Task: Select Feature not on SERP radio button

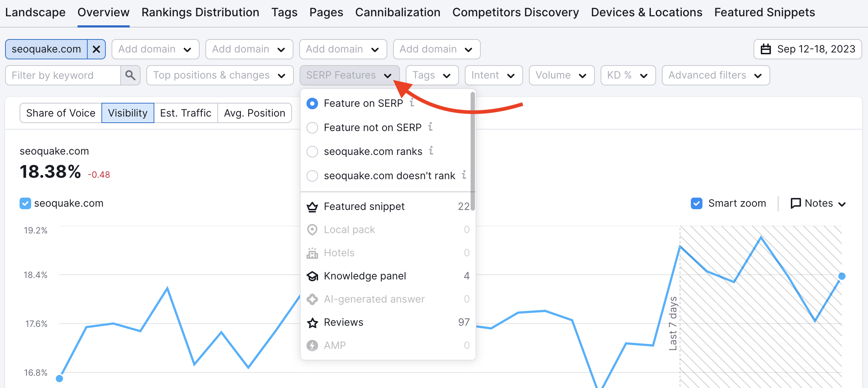Action: pyautogui.click(x=312, y=128)
